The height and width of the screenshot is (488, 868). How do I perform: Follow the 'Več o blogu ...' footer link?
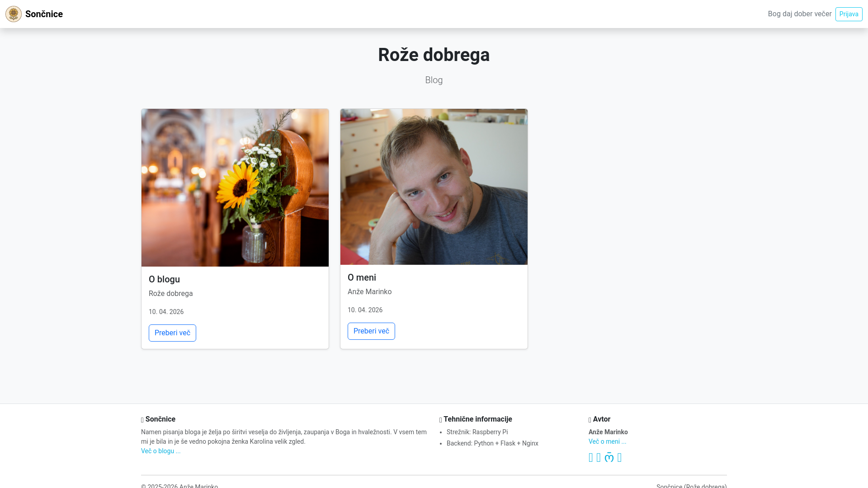coord(160,451)
